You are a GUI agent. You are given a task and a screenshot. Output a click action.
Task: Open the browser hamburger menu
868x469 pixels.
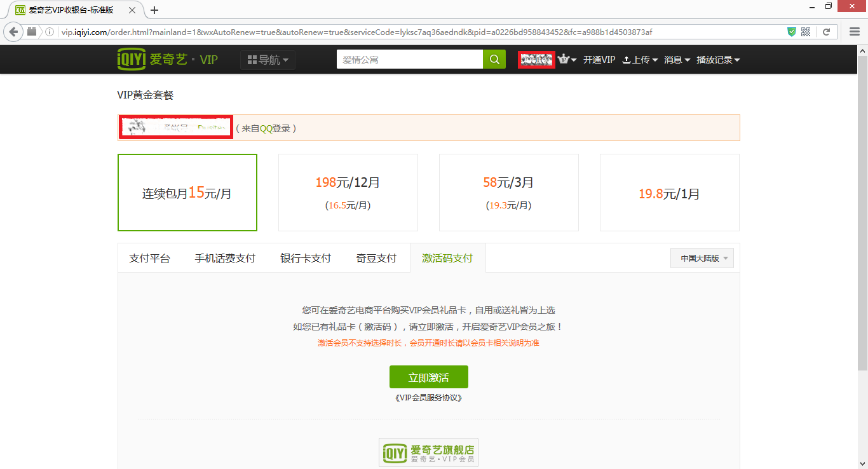point(855,32)
